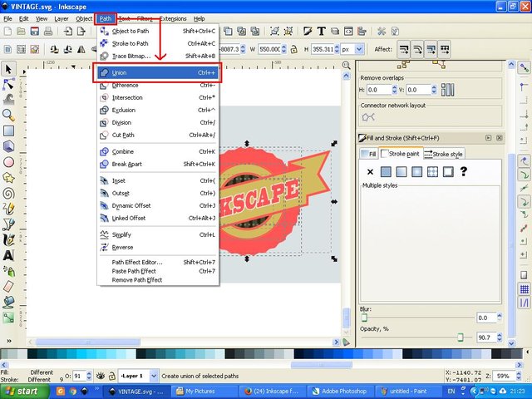Select the Star polygon tool
The width and height of the screenshot is (532, 399).
pyautogui.click(x=8, y=177)
